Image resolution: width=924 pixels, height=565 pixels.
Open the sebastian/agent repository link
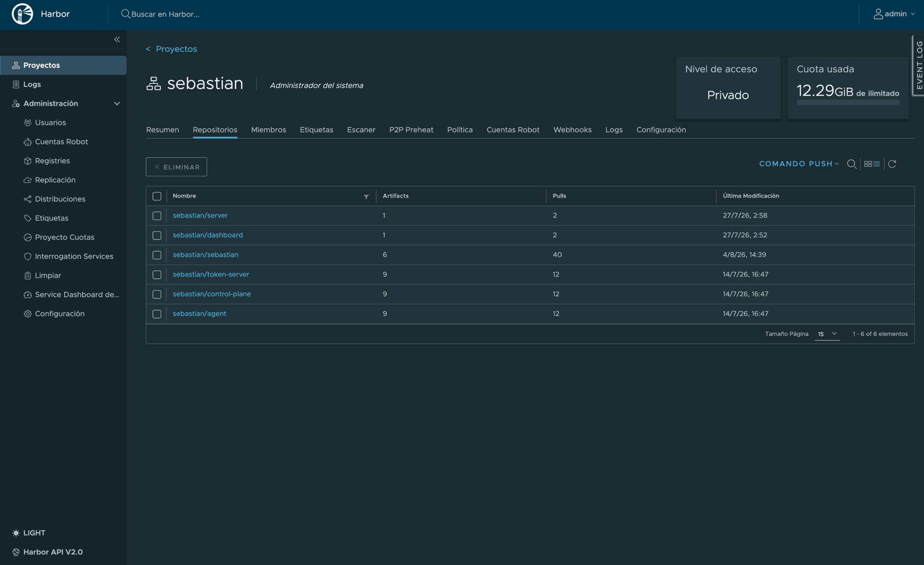[x=200, y=313]
